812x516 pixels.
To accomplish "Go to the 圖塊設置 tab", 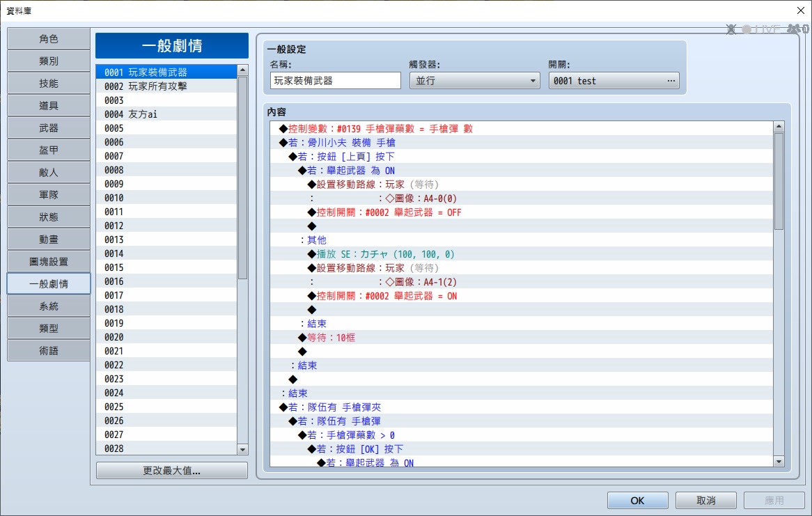I will pyautogui.click(x=49, y=262).
